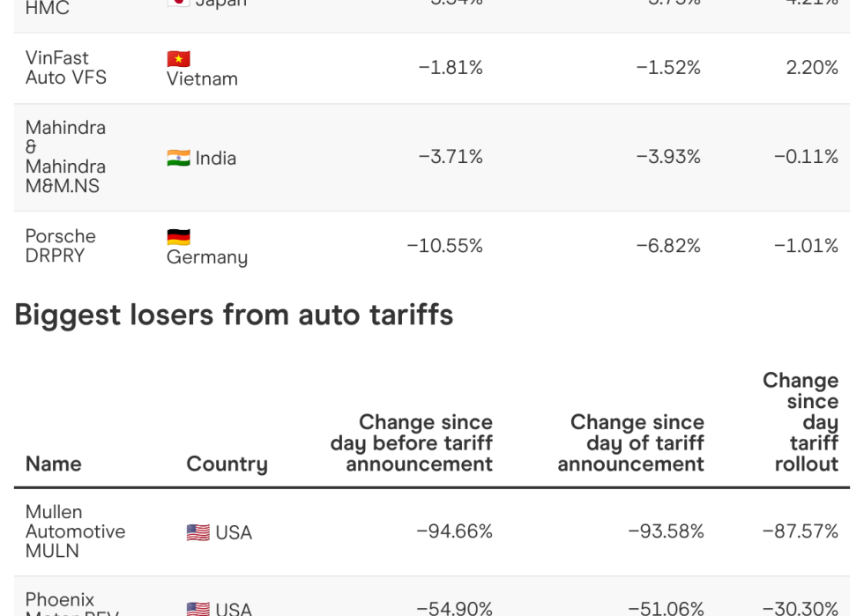Select the Mahindra & Mahindra M&M.NS name
The image size is (864, 616).
click(65, 157)
